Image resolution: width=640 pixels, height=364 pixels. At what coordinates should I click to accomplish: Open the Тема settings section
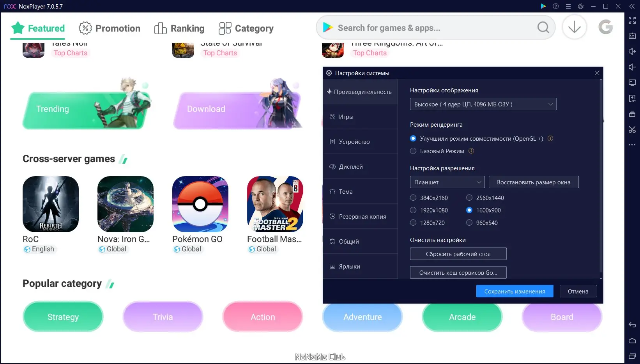(360, 191)
